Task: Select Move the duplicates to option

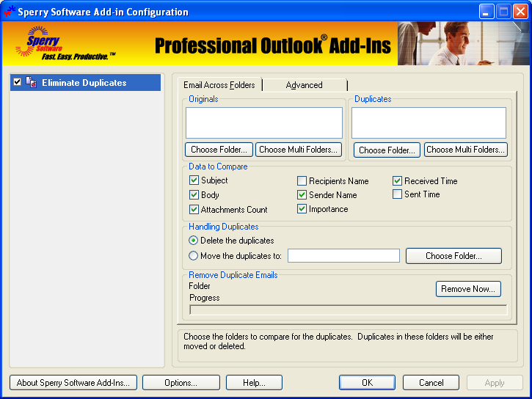Action: click(193, 255)
